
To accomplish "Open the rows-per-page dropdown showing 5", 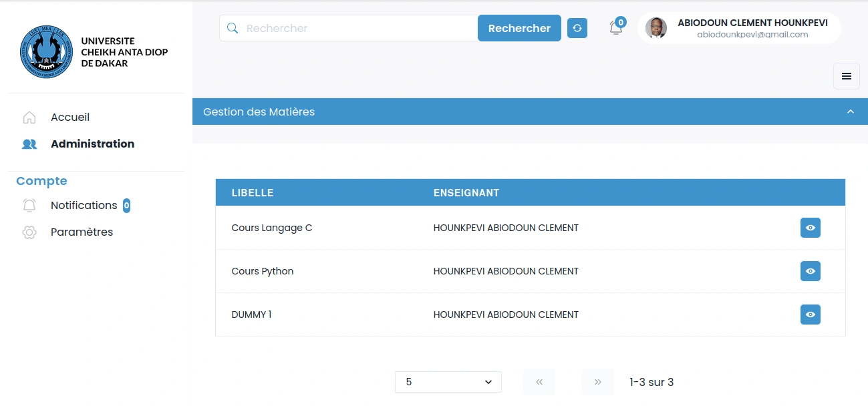I will pyautogui.click(x=448, y=382).
